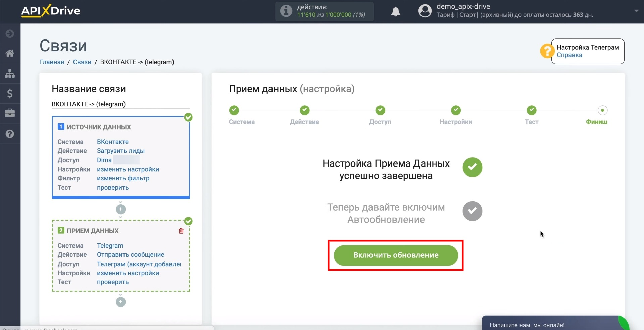This screenshot has height=330, width=644.
Task: Go to Финиш step
Action: coord(602,110)
